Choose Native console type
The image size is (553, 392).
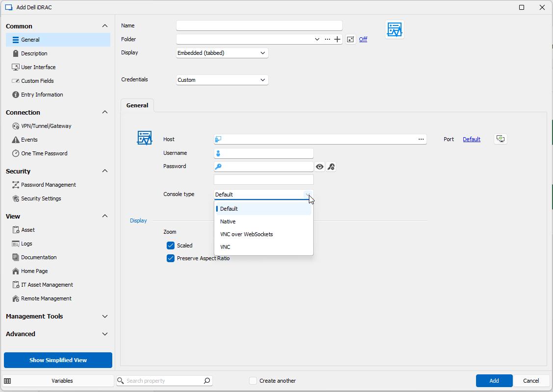(x=228, y=221)
